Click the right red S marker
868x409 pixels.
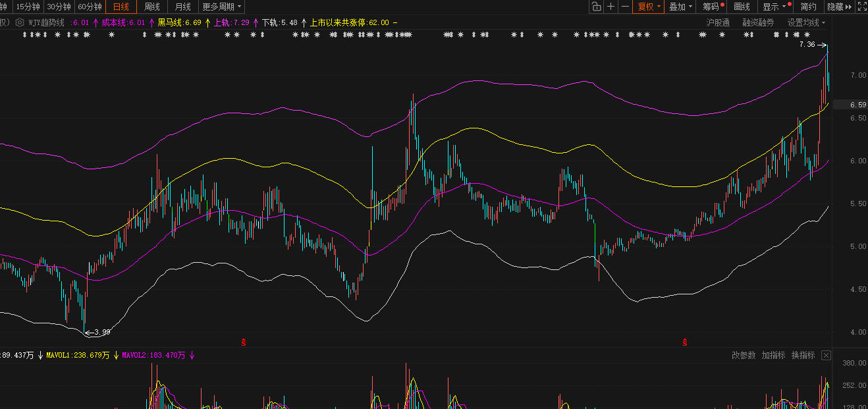pos(685,342)
